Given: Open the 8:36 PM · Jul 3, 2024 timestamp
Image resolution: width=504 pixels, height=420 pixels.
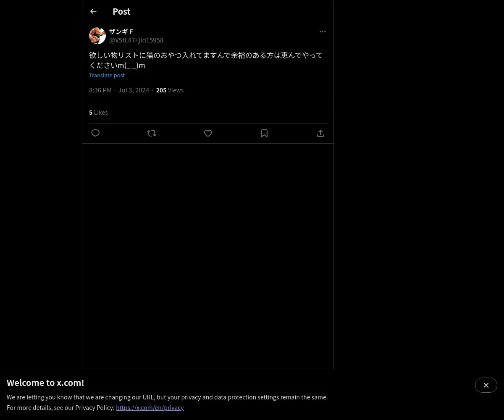Looking at the screenshot, I should [119, 90].
